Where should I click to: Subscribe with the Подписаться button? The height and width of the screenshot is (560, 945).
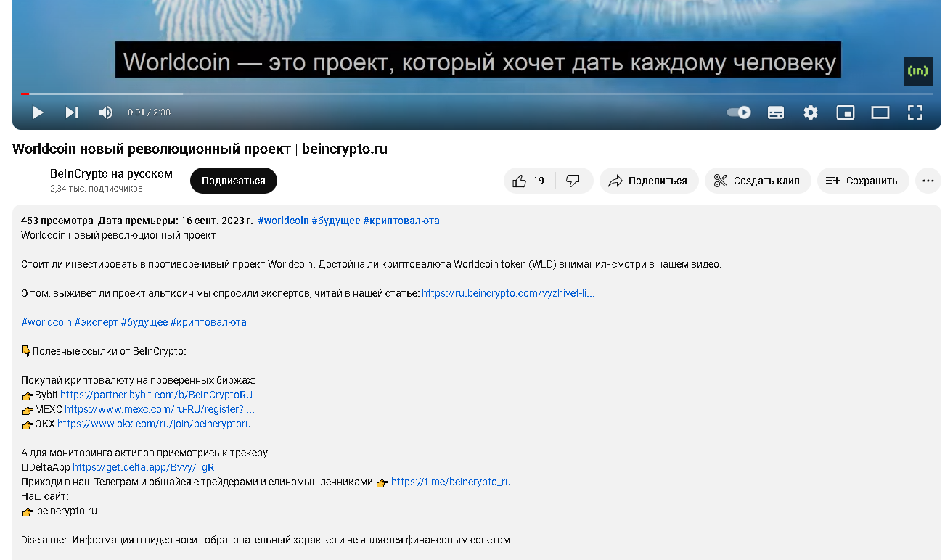(x=234, y=181)
